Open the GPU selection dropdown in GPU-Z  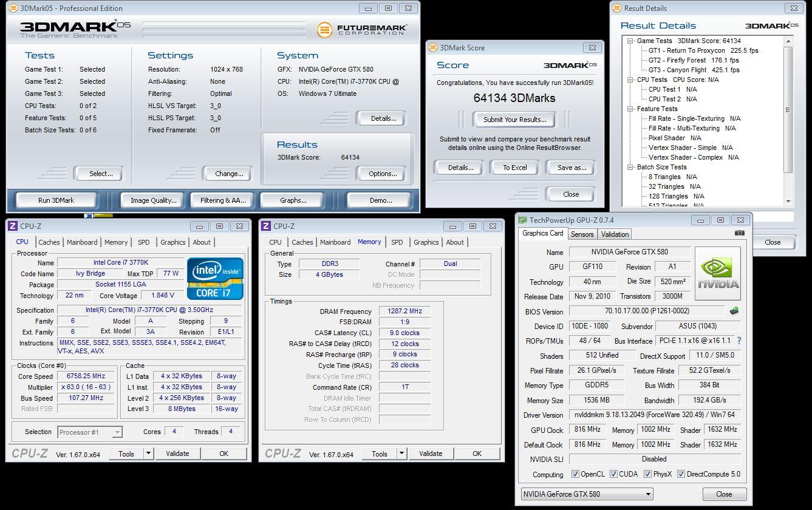pos(587,494)
